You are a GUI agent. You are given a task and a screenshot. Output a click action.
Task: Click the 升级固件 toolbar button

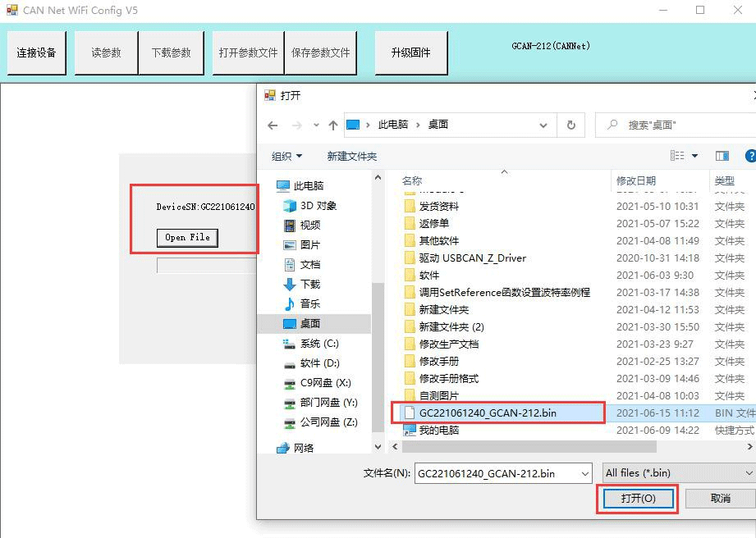(410, 52)
